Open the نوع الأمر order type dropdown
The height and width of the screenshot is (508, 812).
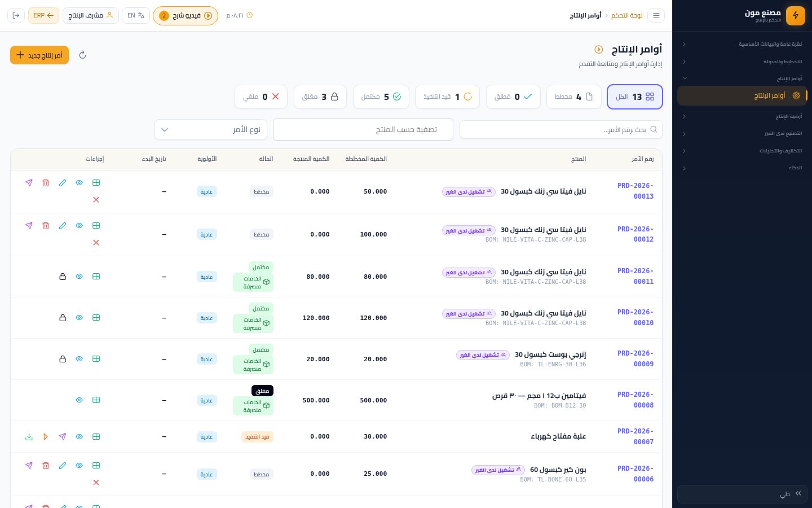[x=211, y=130]
